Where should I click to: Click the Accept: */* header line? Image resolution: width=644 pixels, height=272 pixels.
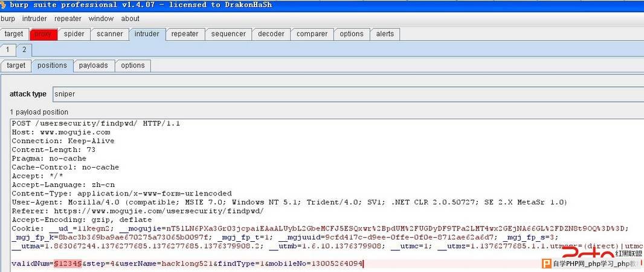[x=37, y=176]
